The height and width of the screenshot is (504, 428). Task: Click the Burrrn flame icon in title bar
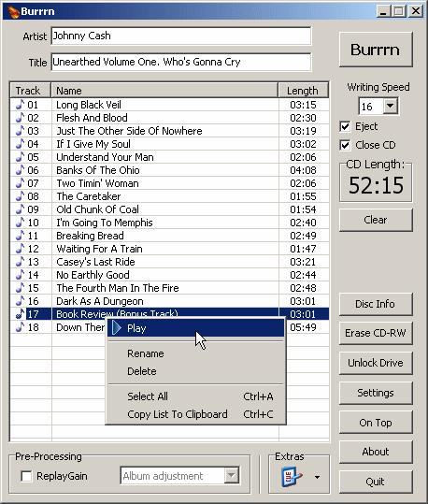coord(13,12)
